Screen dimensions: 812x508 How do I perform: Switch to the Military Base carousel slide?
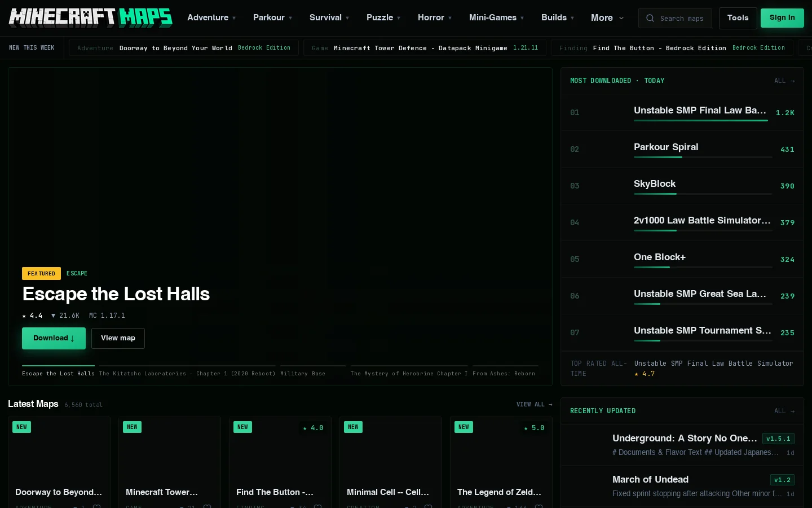[313, 371]
